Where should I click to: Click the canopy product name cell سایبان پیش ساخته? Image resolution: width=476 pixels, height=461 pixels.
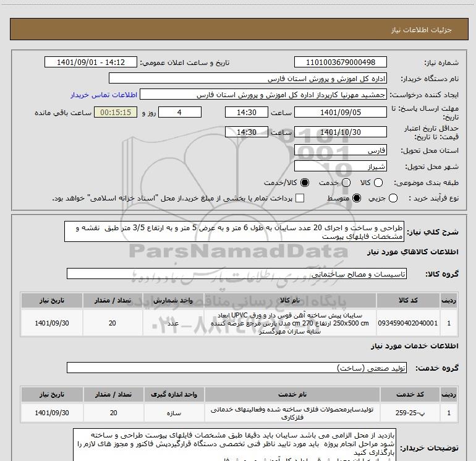(290, 323)
